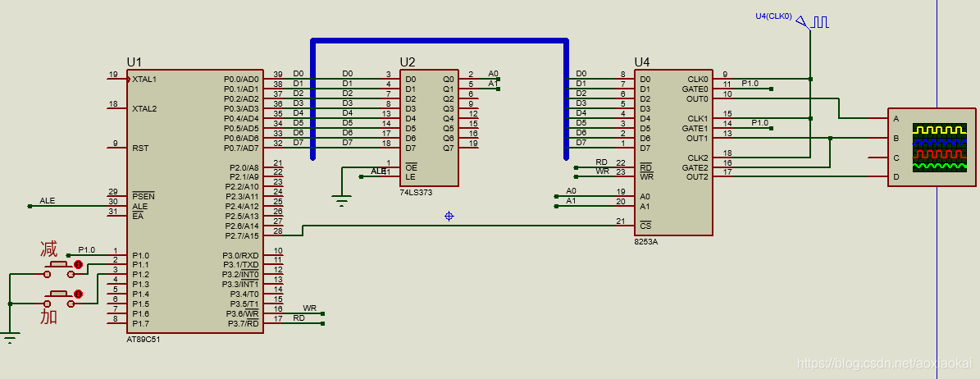Click the CLK0 pin name on U4
This screenshot has width=980, height=379.
[x=698, y=80]
